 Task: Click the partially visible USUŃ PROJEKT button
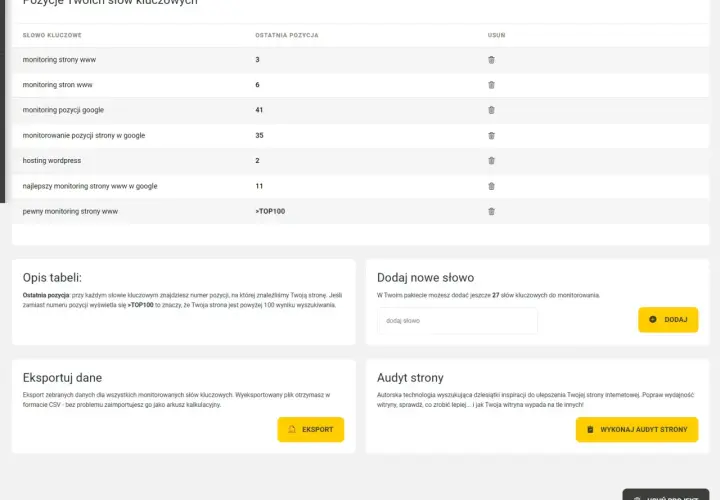666,494
